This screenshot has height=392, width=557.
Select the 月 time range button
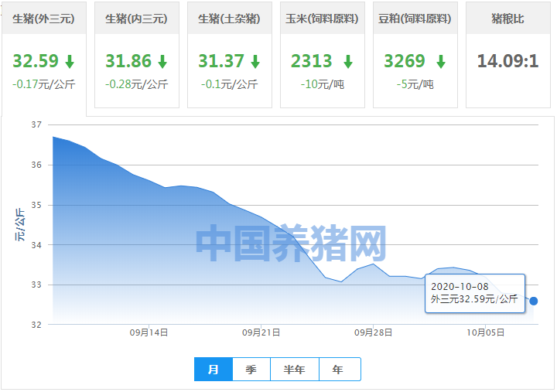[x=213, y=370]
